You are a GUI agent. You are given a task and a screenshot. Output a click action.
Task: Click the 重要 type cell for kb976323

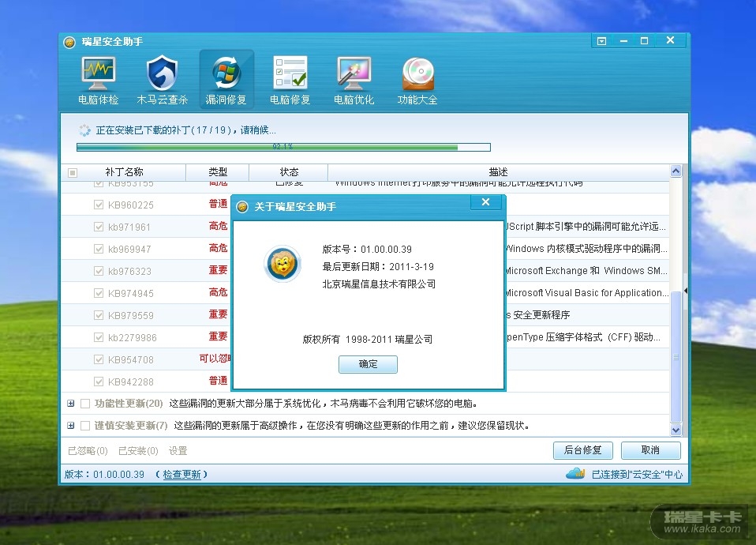tap(218, 270)
